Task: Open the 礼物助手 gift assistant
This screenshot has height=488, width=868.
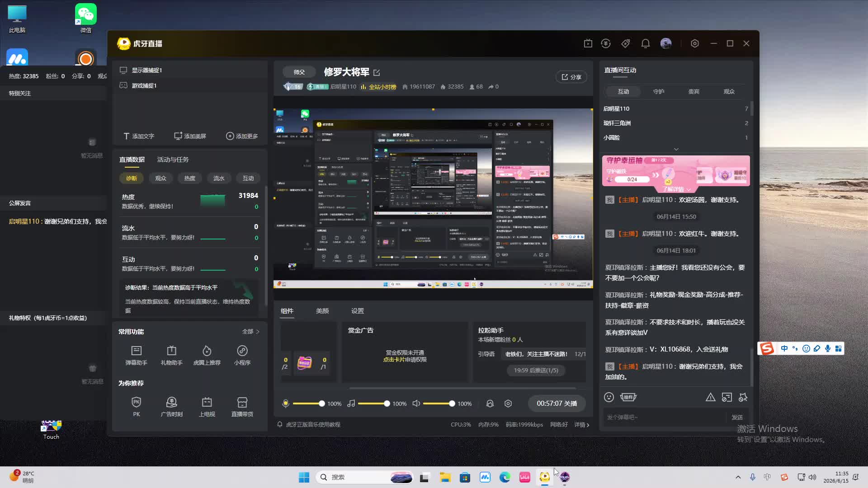Action: click(171, 355)
